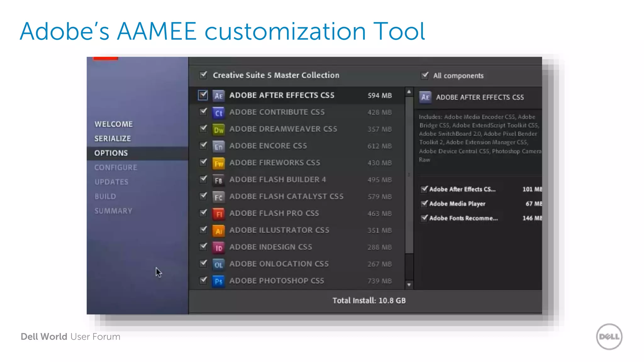Open the Summary step
Screen dimensions: 644x362
point(113,211)
